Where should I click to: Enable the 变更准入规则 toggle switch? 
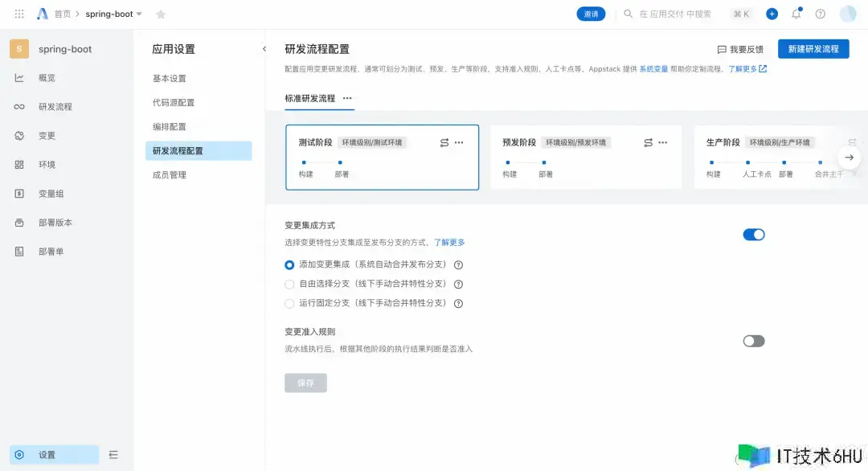753,341
